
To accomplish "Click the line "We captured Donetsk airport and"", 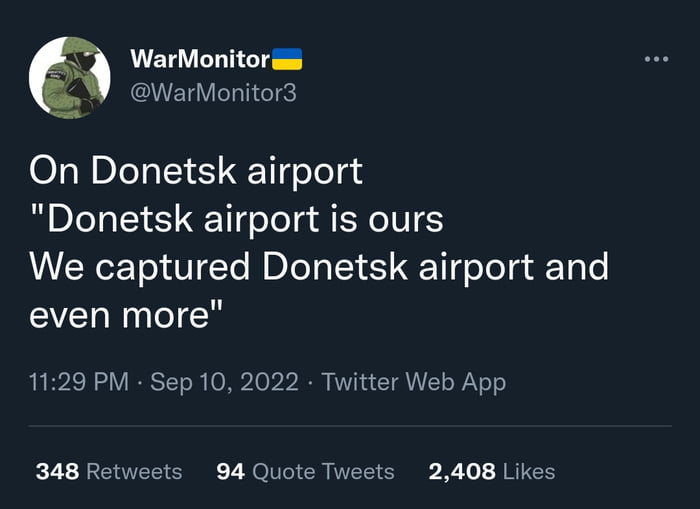I will coord(319,267).
